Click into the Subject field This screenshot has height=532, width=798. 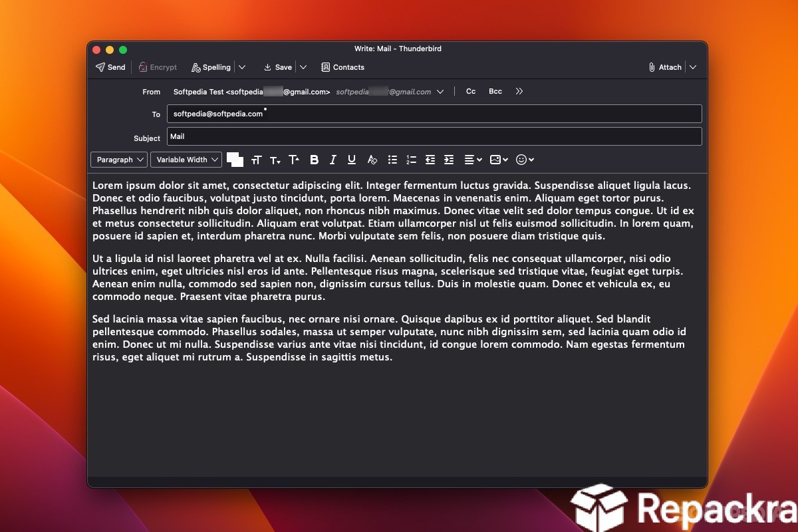coord(434,136)
